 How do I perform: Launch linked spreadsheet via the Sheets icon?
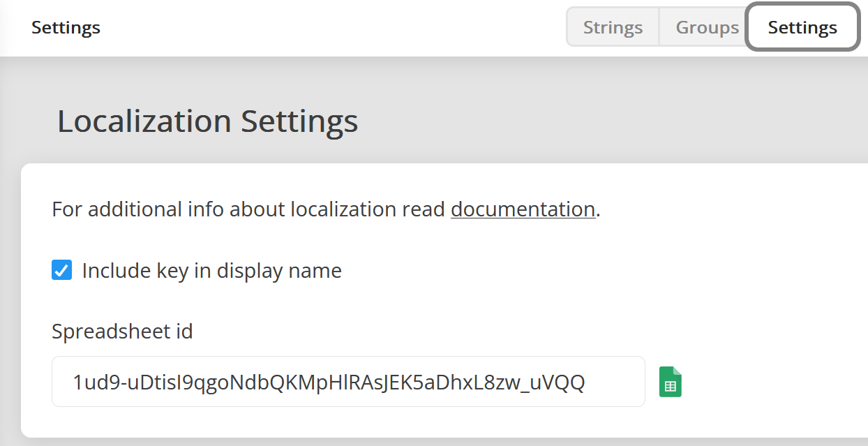tap(671, 382)
